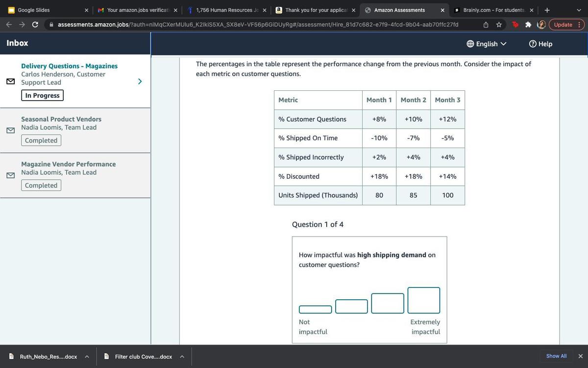Open Delivery Questions - Magazines message
Viewport: 588px width, 368px height.
(75, 81)
